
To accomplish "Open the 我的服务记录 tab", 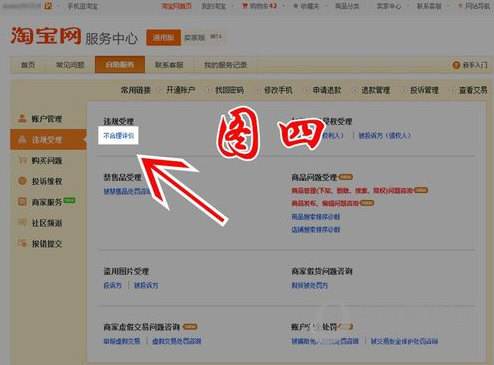I will pyautogui.click(x=225, y=65).
